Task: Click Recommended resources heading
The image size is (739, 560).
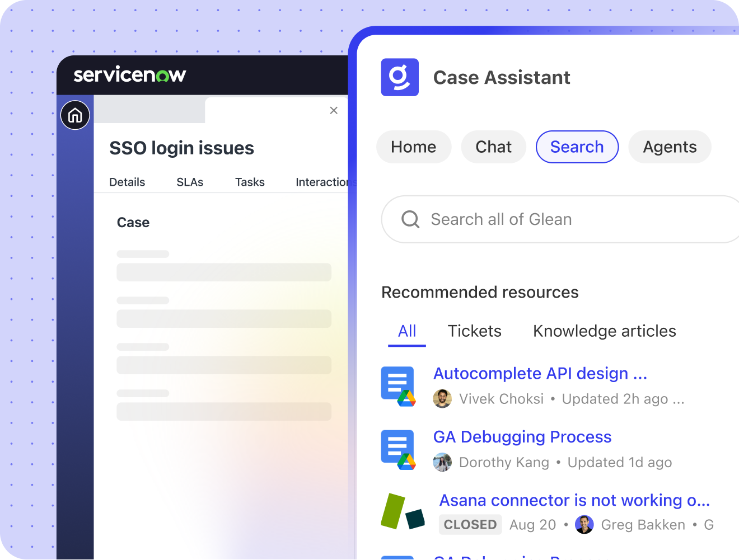Action: tap(480, 292)
